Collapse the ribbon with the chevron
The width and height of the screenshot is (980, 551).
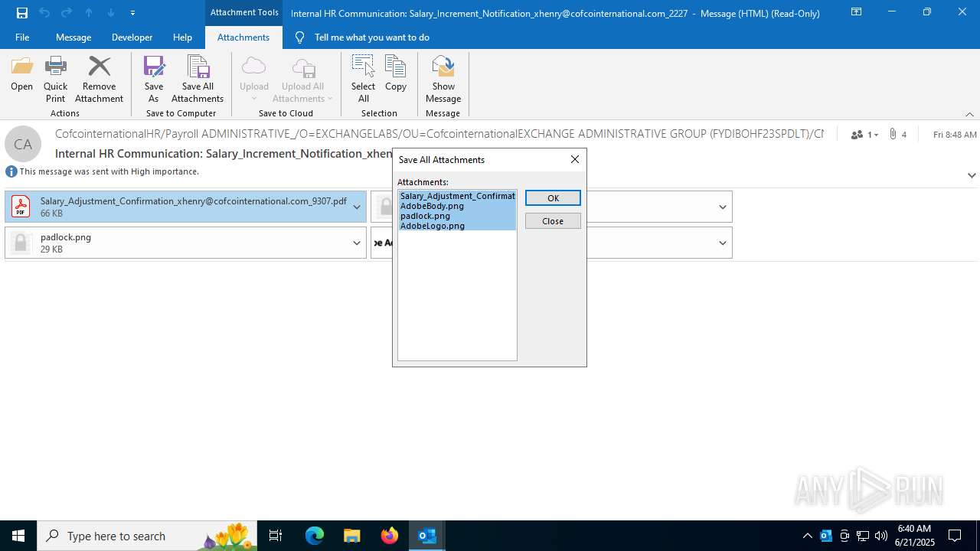(969, 114)
